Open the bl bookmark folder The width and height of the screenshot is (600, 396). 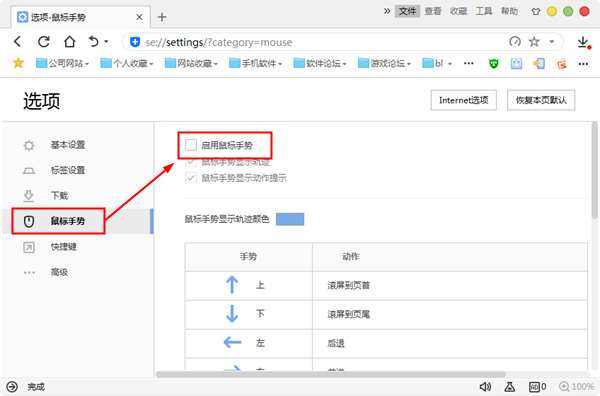point(437,63)
